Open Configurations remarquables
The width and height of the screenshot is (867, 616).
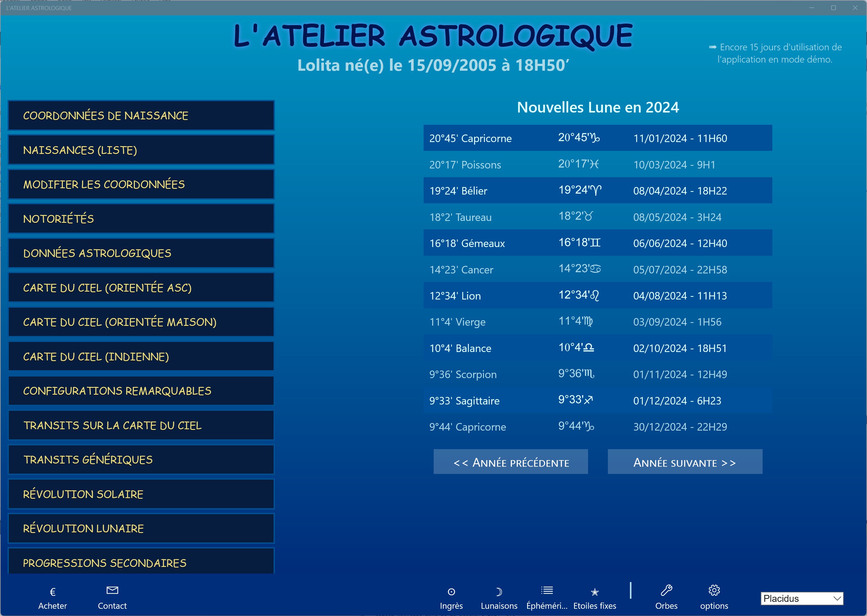[141, 391]
